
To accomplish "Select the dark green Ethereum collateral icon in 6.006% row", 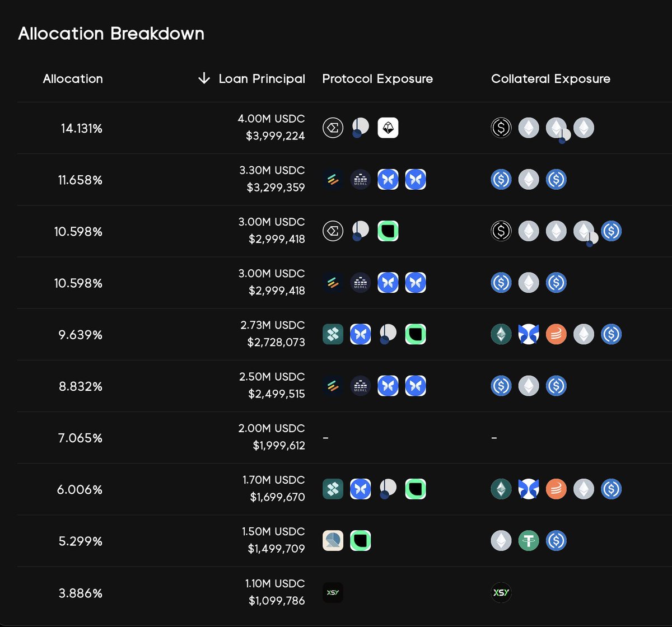I will (x=501, y=489).
